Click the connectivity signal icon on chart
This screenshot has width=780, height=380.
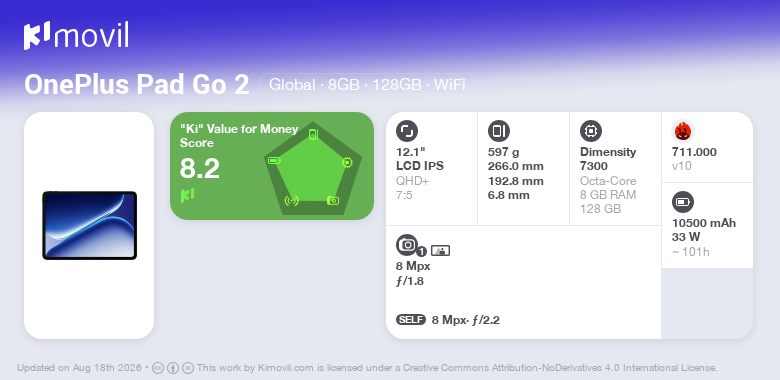pos(292,200)
